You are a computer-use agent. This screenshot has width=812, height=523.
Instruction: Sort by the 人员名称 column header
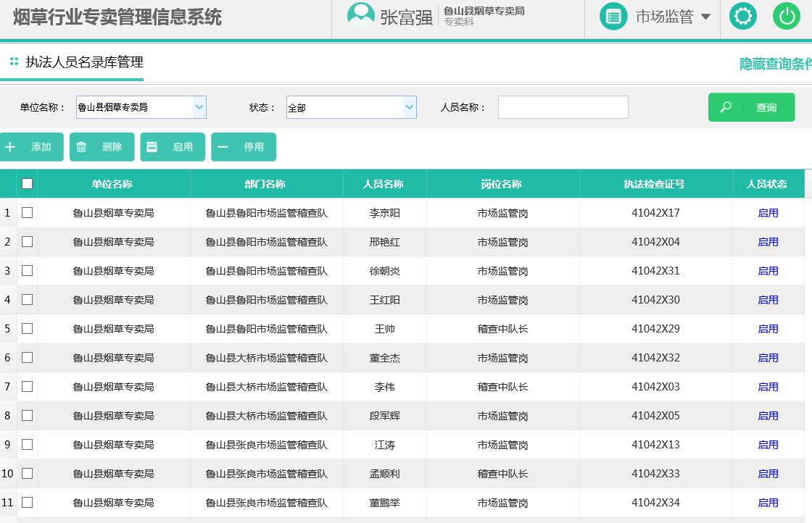click(x=384, y=184)
